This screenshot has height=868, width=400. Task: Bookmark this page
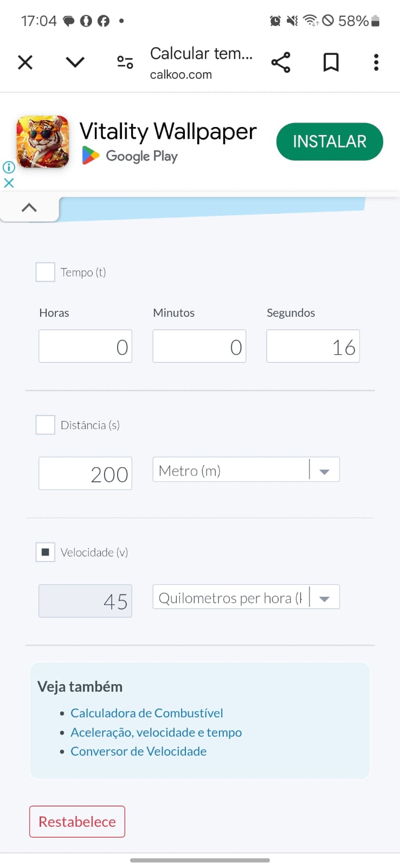331,62
